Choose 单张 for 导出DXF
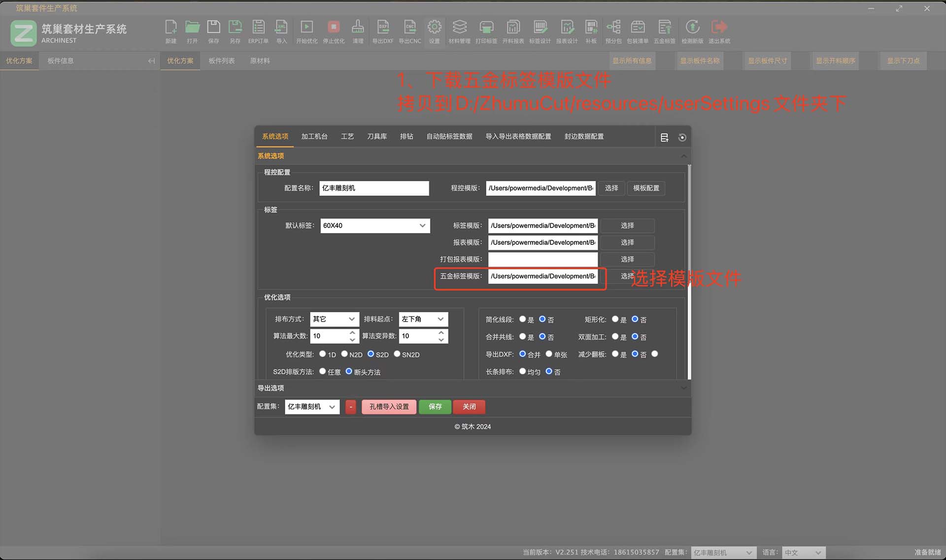 (x=549, y=354)
